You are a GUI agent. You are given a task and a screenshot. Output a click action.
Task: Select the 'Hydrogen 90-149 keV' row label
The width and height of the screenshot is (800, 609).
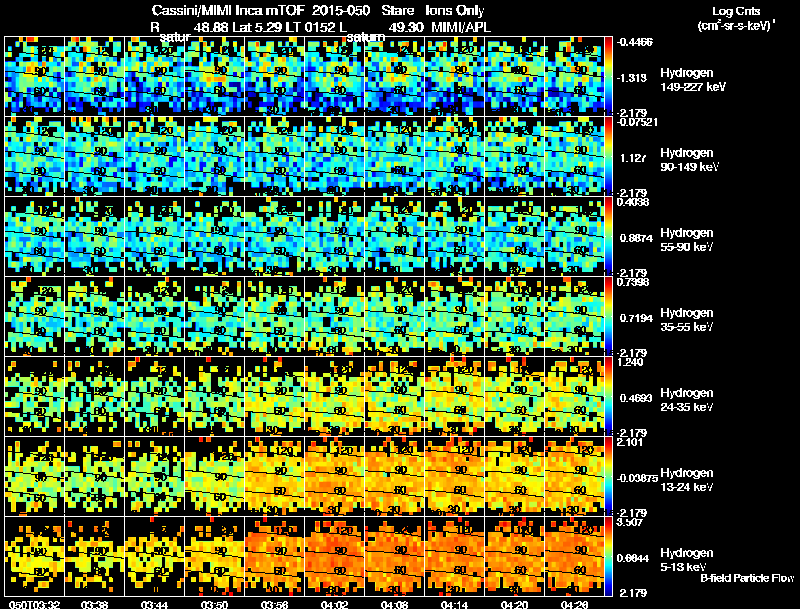[x=689, y=160]
